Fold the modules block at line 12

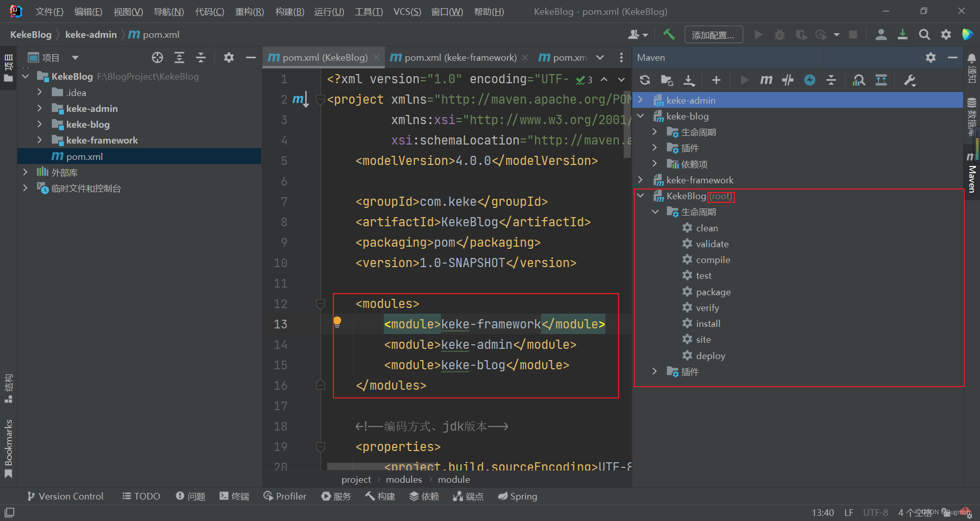[321, 304]
